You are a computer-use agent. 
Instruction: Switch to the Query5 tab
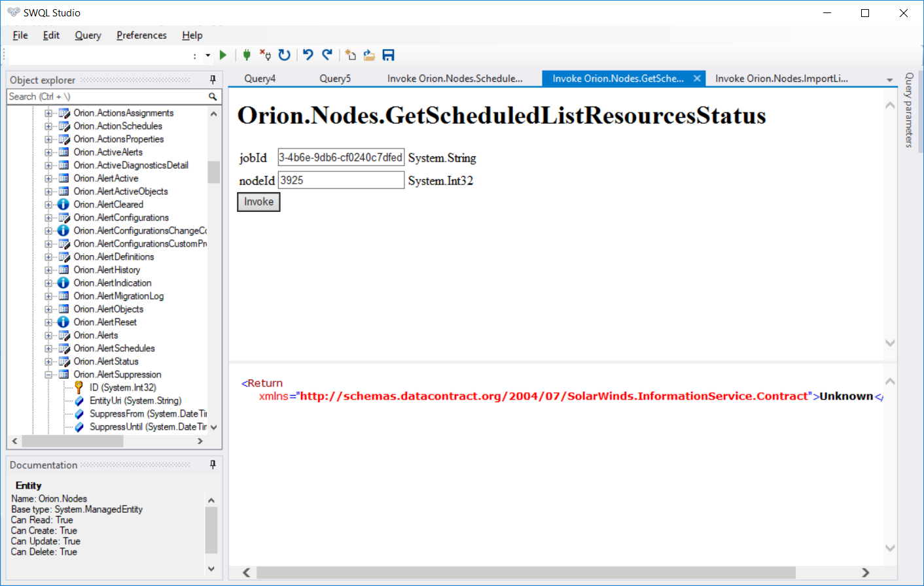tap(335, 78)
